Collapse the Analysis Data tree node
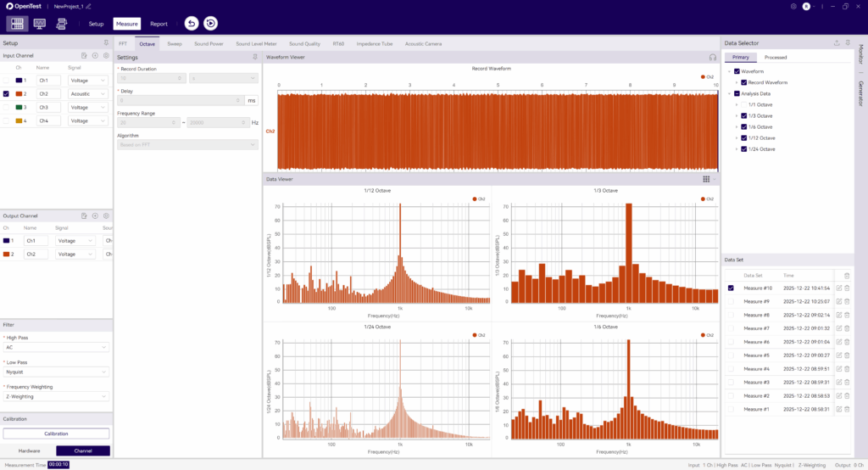The image size is (868, 470). click(728, 93)
